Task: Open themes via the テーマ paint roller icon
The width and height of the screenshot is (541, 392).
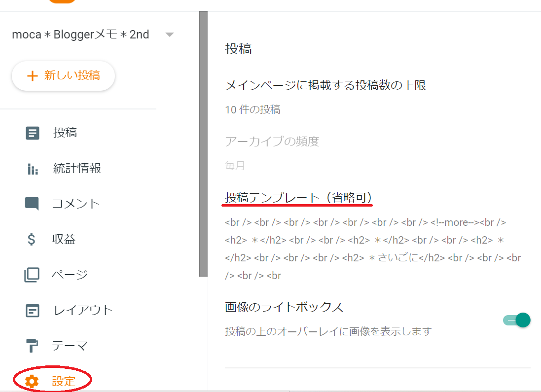Action: click(x=32, y=346)
